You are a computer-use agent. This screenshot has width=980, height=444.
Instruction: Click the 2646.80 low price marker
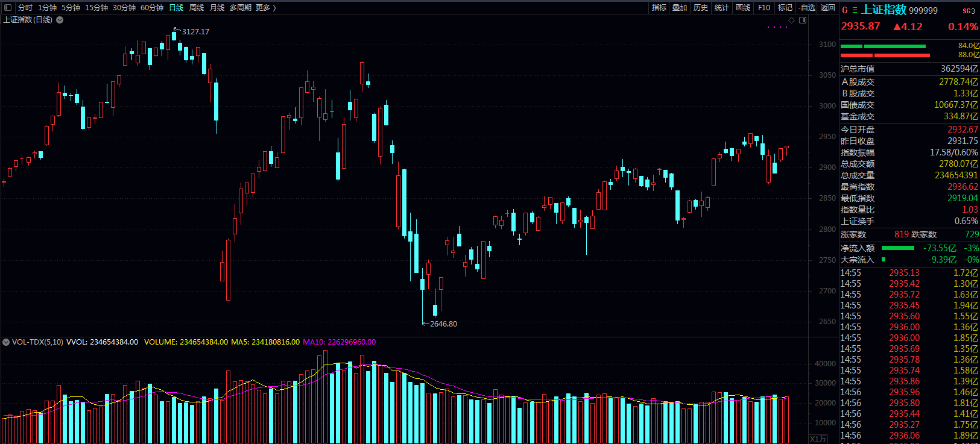click(443, 324)
